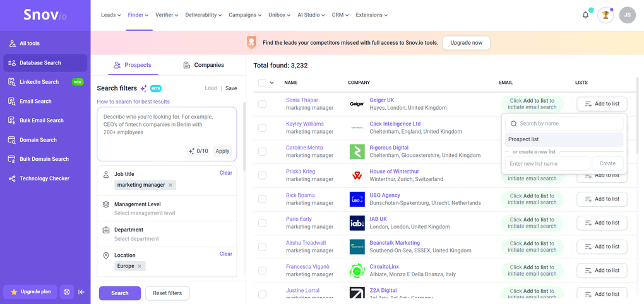Check the Kayley Williams row
The image size is (644, 304).
tap(262, 128)
